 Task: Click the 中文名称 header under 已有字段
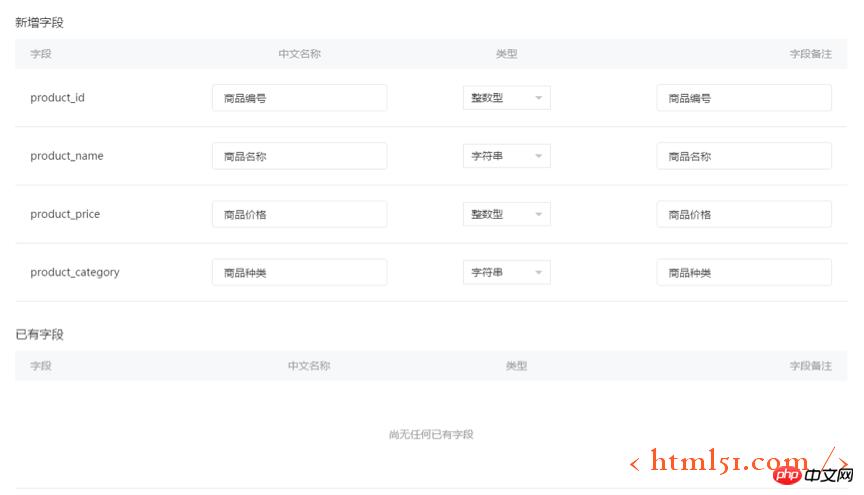click(309, 366)
